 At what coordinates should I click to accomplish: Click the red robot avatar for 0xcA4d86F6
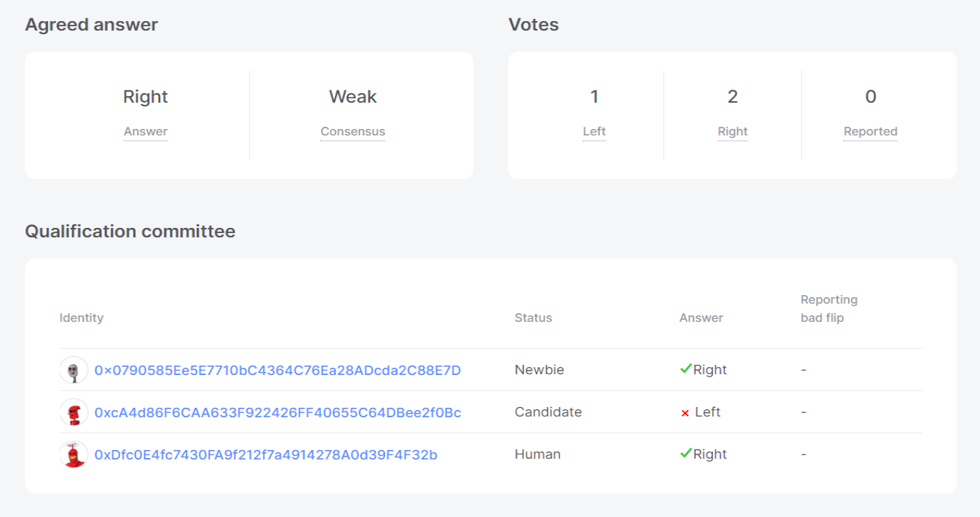click(x=74, y=413)
